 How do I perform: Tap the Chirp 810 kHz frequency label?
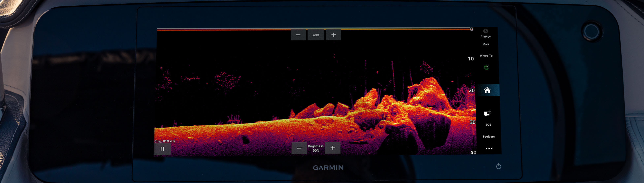[x=165, y=141]
